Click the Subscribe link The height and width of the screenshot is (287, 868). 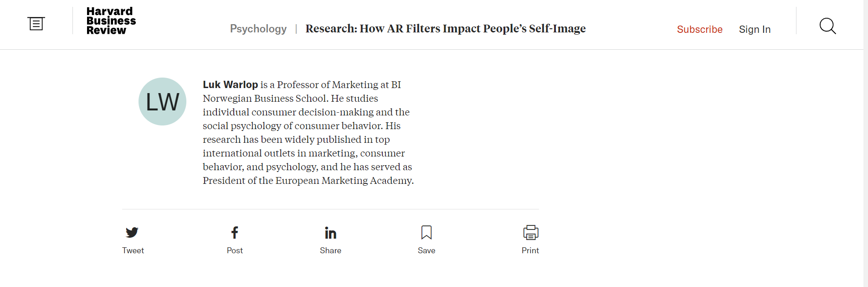coord(699,29)
